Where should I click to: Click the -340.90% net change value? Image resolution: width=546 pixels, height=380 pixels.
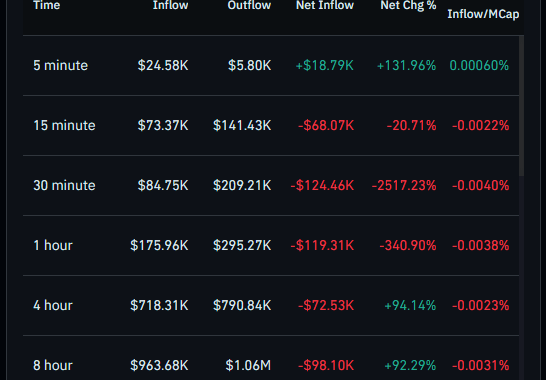(x=408, y=246)
